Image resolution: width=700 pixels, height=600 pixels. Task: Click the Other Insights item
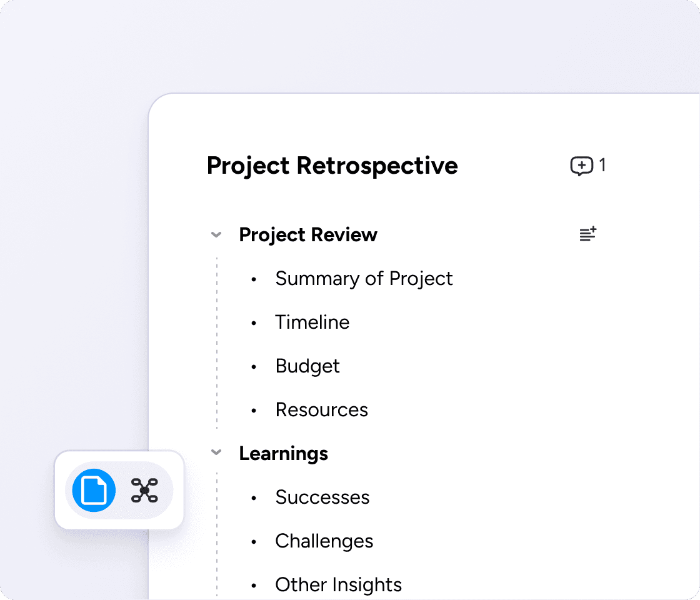(338, 585)
